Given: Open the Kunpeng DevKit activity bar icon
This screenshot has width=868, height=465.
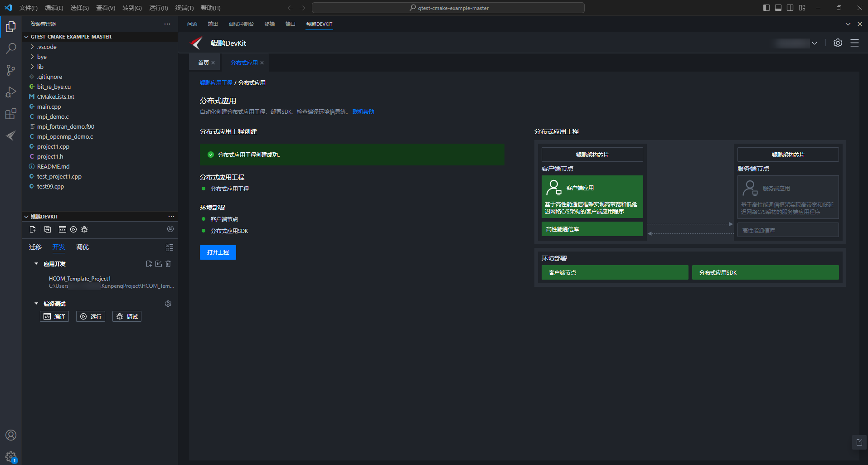Looking at the screenshot, I should point(11,136).
